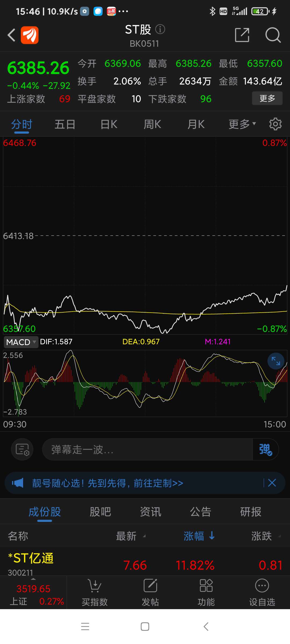This screenshot has height=644, width=290.
Task: Open MACD indicator dropdown
Action: click(21, 342)
